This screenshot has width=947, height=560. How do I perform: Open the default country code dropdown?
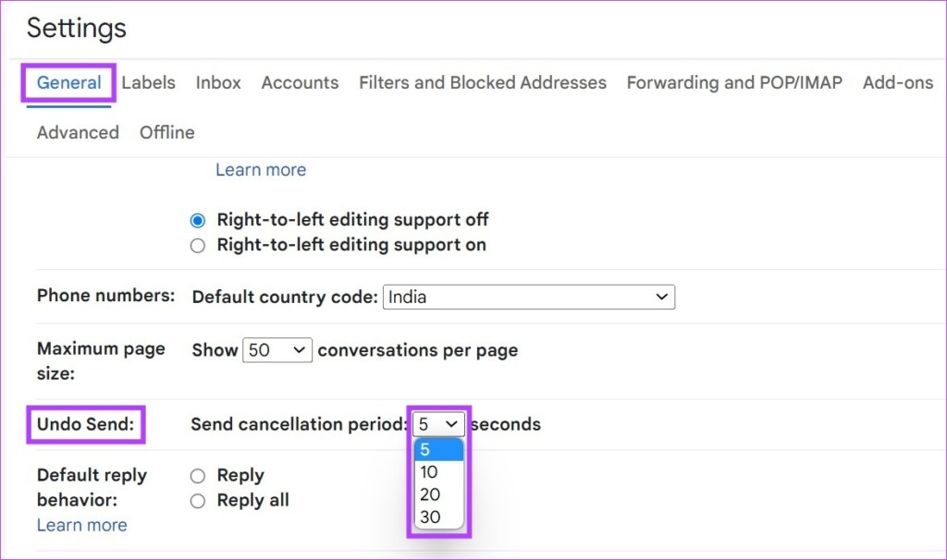click(528, 297)
